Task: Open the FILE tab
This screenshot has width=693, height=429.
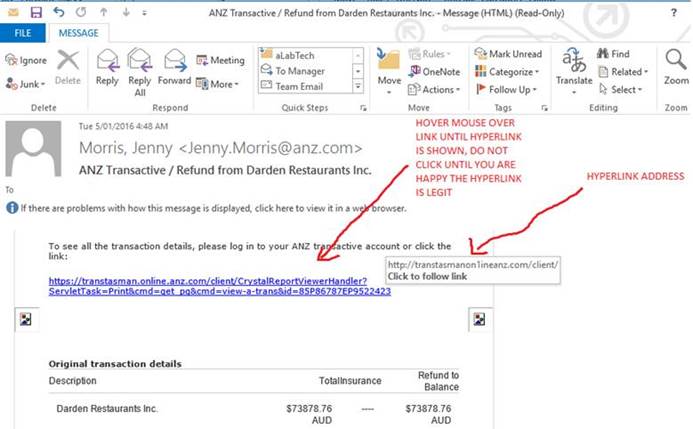Action: click(x=21, y=33)
